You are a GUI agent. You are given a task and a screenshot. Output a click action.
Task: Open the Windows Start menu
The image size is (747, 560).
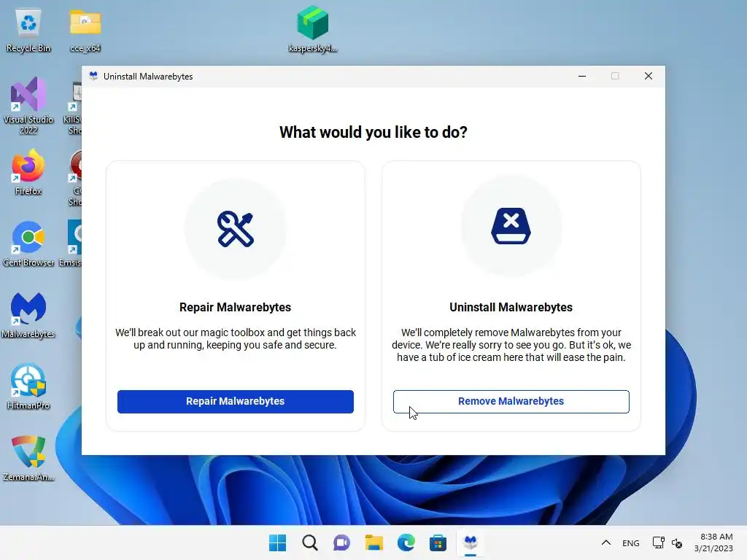[278, 542]
